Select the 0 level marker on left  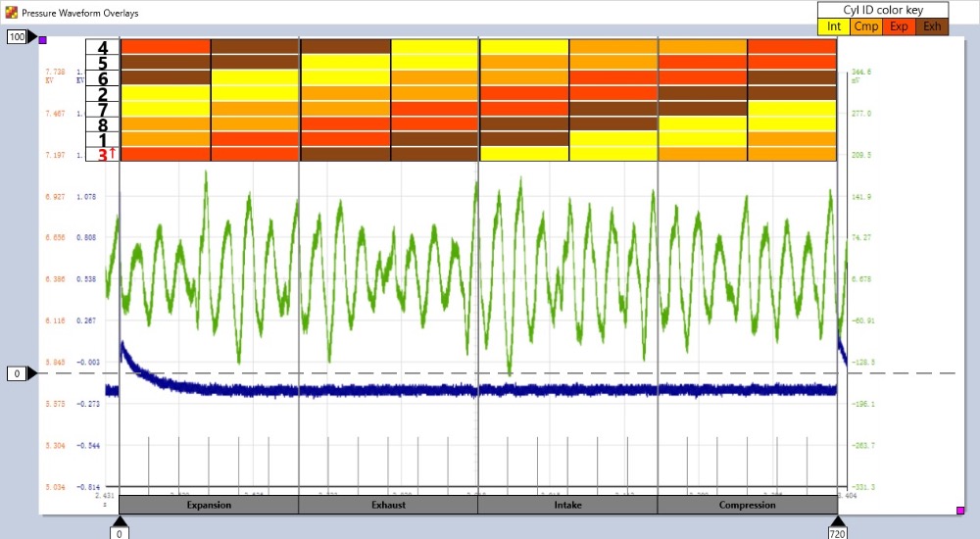point(19,373)
